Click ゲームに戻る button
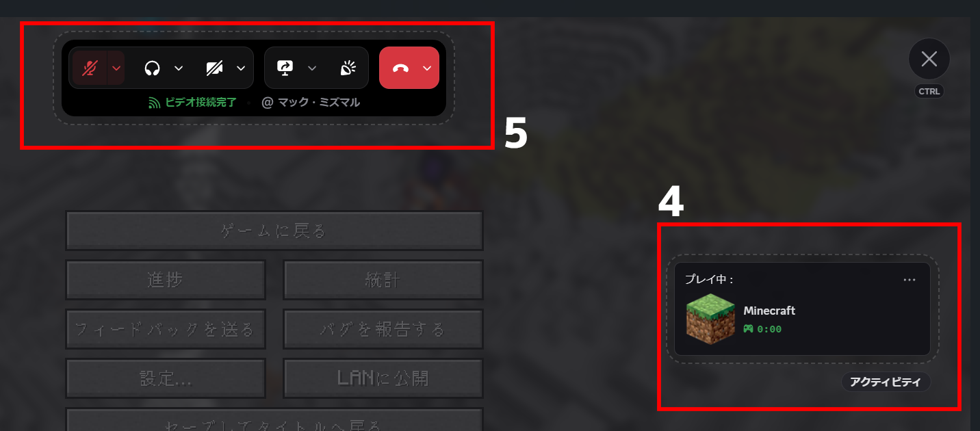980x431 pixels. [274, 231]
